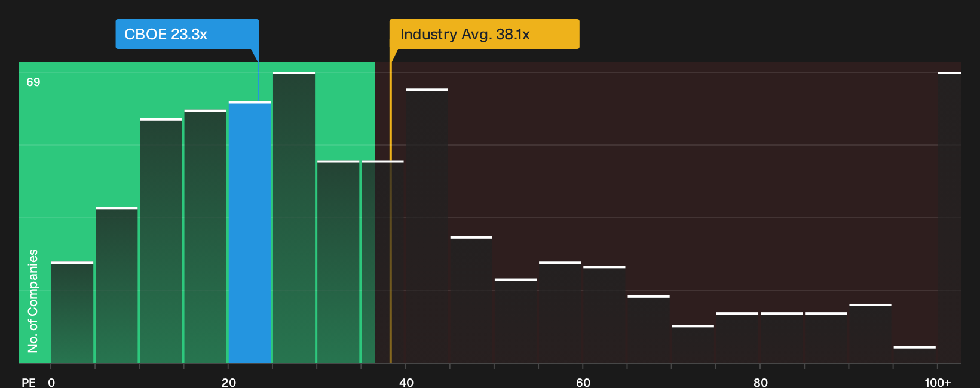Viewport: 980px width, 388px height.
Task: Select the bar for PE 50 to 55
Action: click(516, 321)
